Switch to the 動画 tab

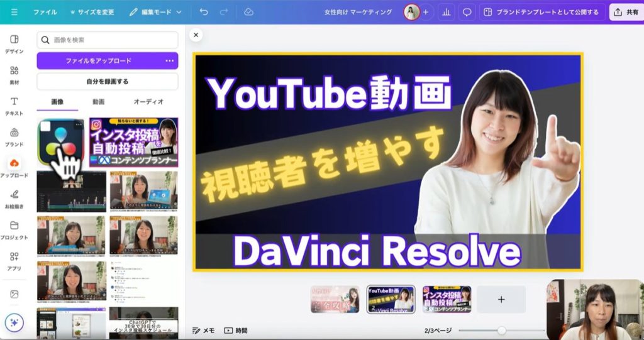click(x=99, y=102)
